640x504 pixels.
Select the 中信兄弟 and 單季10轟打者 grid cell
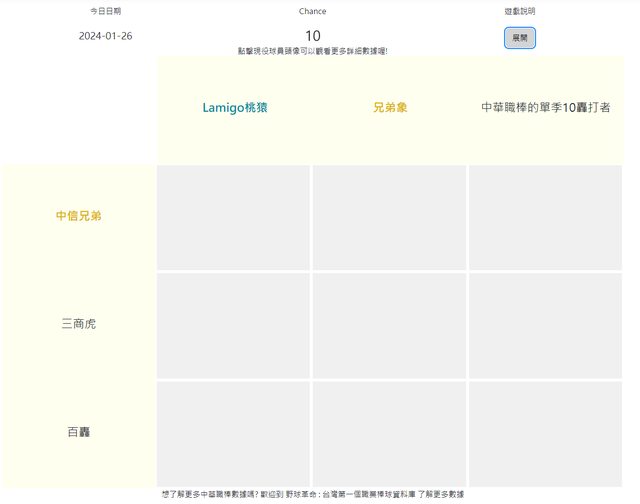(546, 217)
